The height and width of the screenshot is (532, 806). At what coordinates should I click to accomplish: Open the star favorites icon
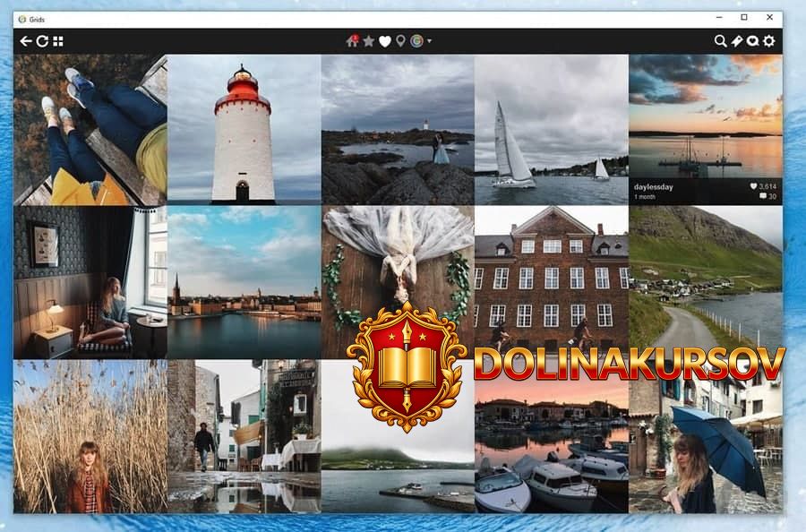coord(369,41)
